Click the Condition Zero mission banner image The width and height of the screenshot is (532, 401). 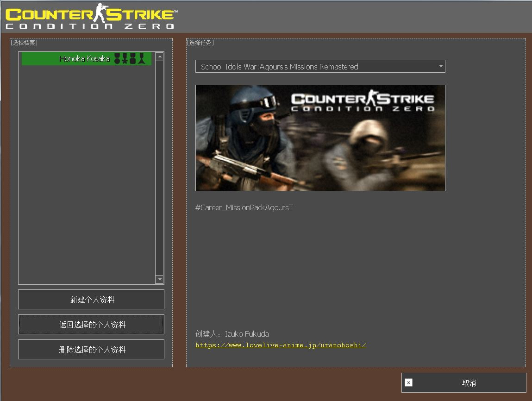coord(320,138)
